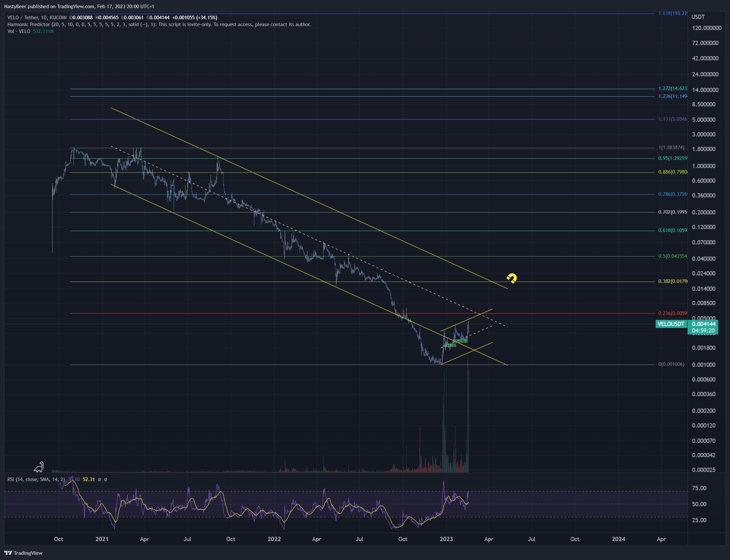The height and width of the screenshot is (560, 730).
Task: Select the 1.618 Fibonacci level label
Action: click(672, 14)
